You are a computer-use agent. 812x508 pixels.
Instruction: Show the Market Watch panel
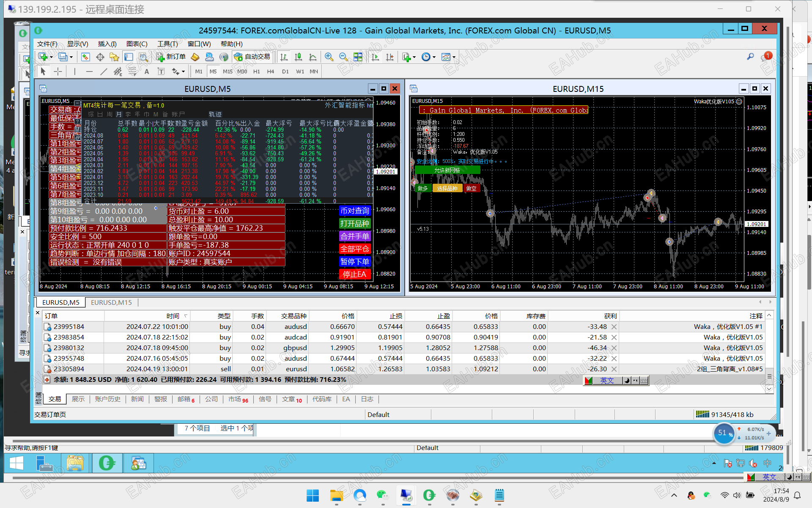coord(85,57)
